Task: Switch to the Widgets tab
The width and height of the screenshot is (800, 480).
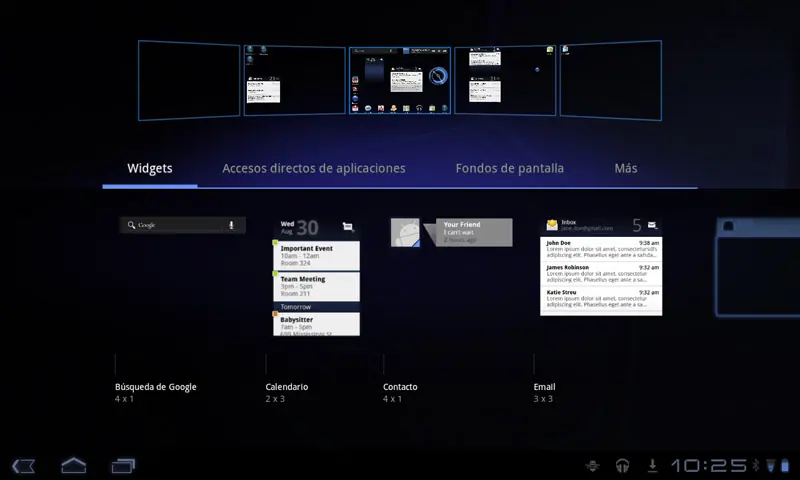Action: point(150,169)
